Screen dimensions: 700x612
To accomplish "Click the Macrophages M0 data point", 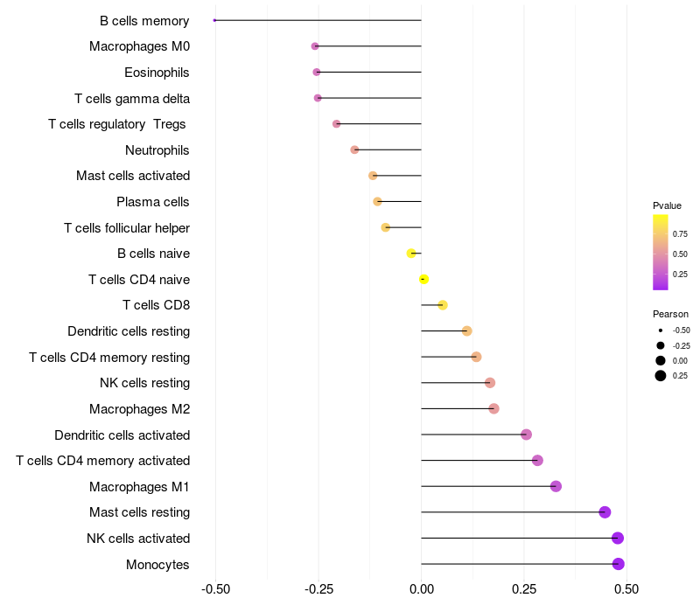I will (x=315, y=46).
